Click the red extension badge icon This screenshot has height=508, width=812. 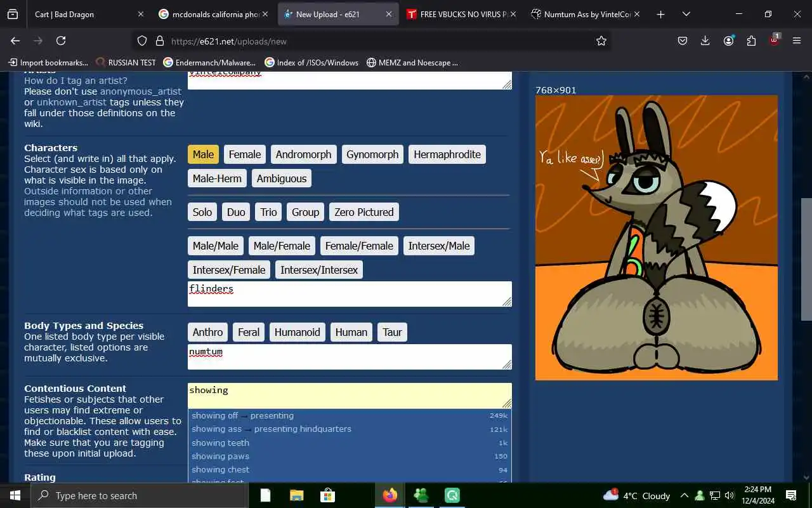[x=774, y=40]
